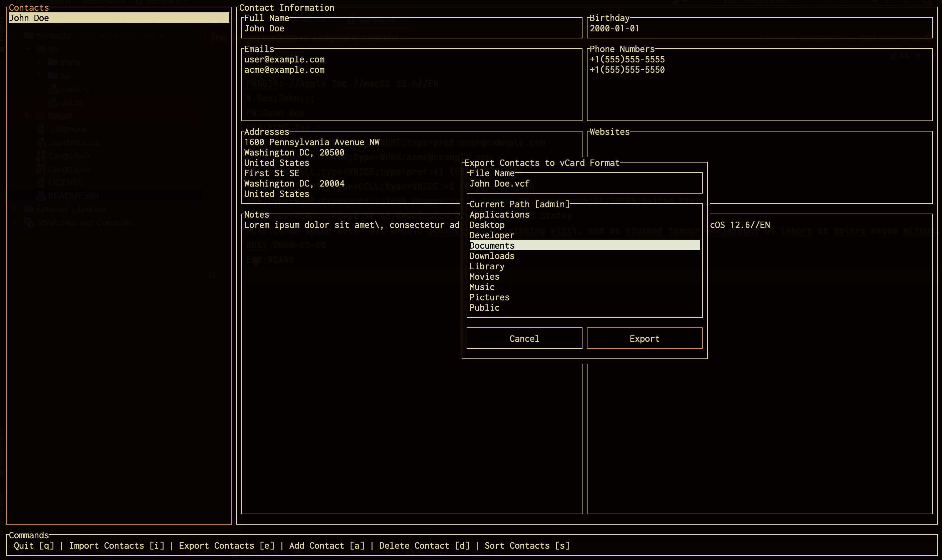This screenshot has width=942, height=560.
Task: Select Downloads folder in path list
Action: (x=492, y=256)
